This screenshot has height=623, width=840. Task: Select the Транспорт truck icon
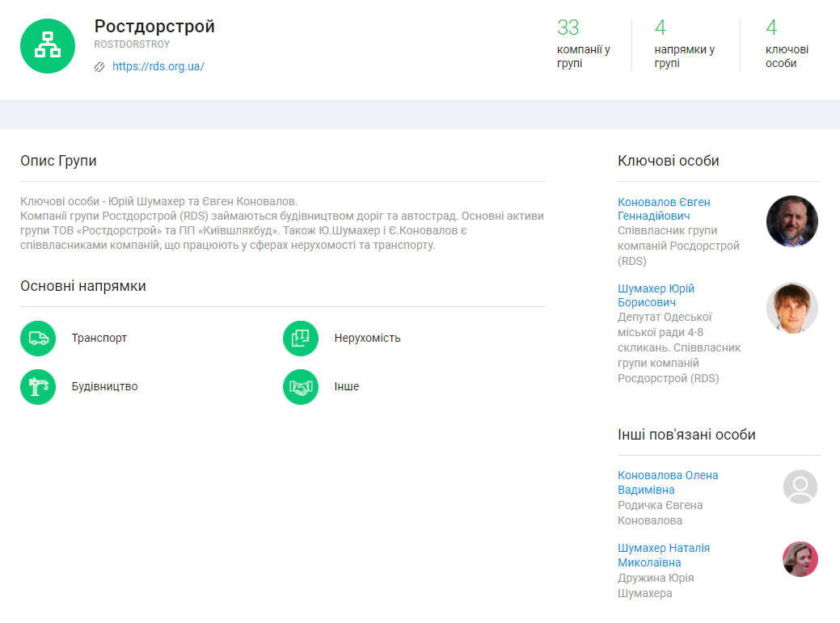(x=38, y=339)
